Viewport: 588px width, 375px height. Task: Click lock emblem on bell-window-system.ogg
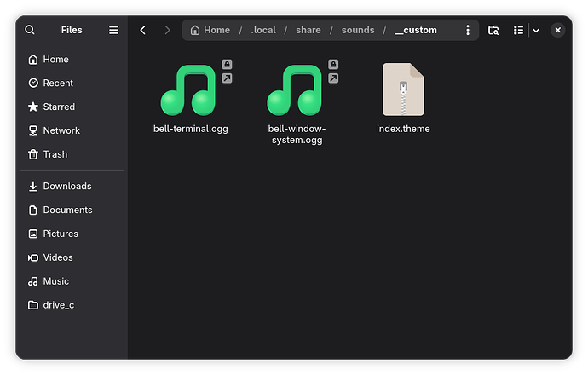(x=333, y=65)
